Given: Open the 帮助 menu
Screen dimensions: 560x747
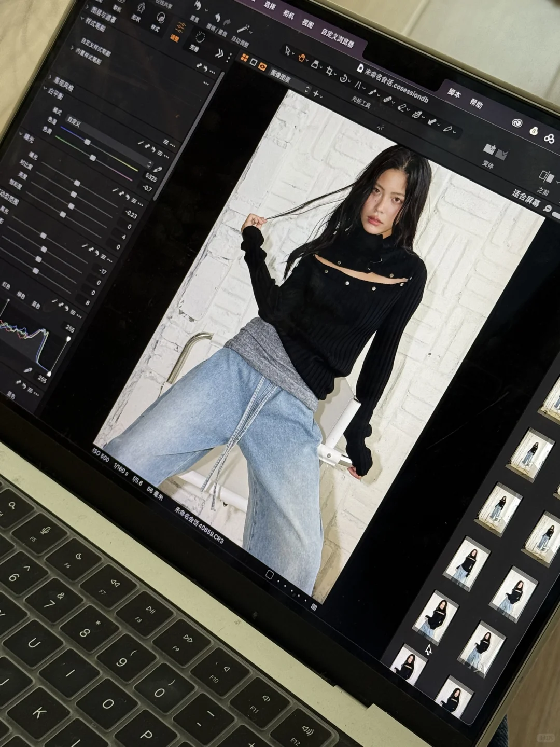Looking at the screenshot, I should 476,103.
